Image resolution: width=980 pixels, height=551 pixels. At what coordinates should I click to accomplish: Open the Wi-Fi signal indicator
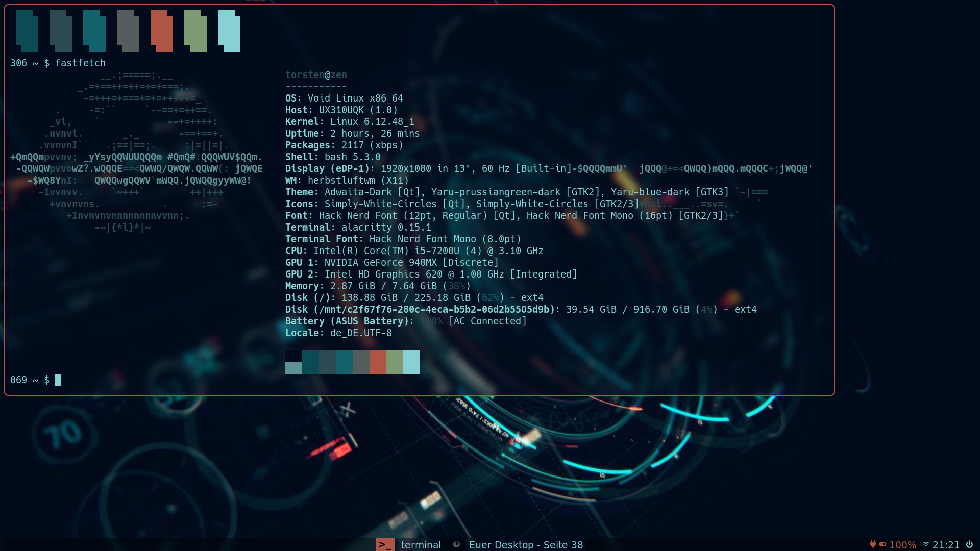926,544
